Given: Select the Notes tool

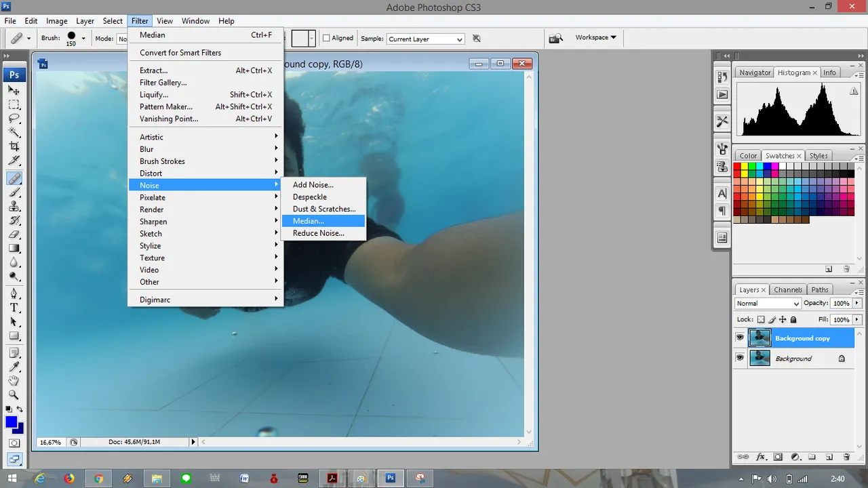Looking at the screenshot, I should [14, 353].
